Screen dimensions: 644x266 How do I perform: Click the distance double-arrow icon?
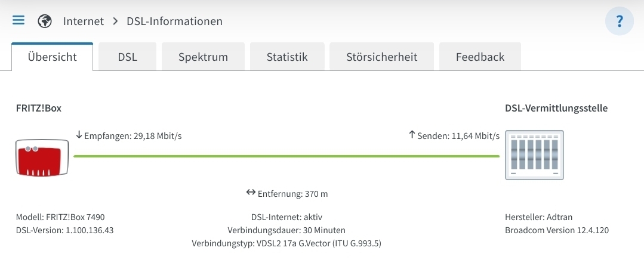tap(251, 192)
